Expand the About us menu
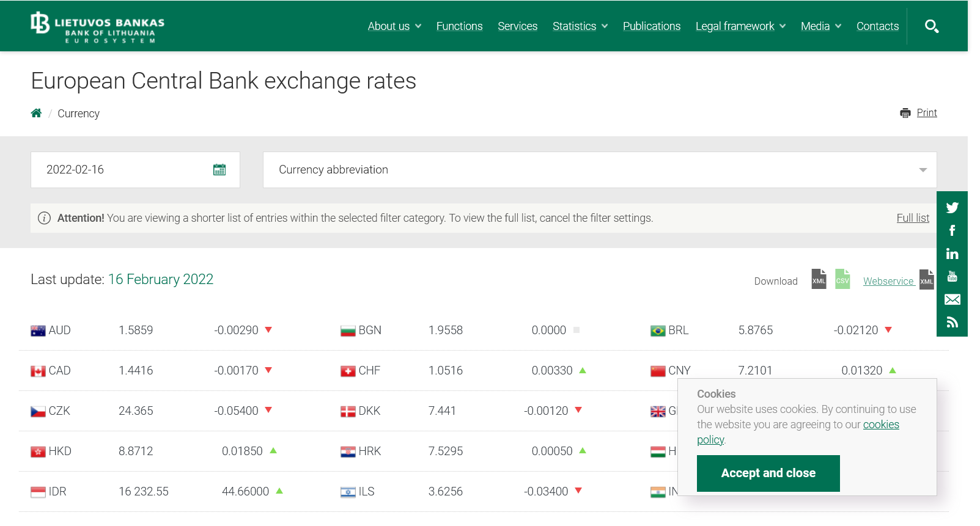This screenshot has width=980, height=526. 394,26
